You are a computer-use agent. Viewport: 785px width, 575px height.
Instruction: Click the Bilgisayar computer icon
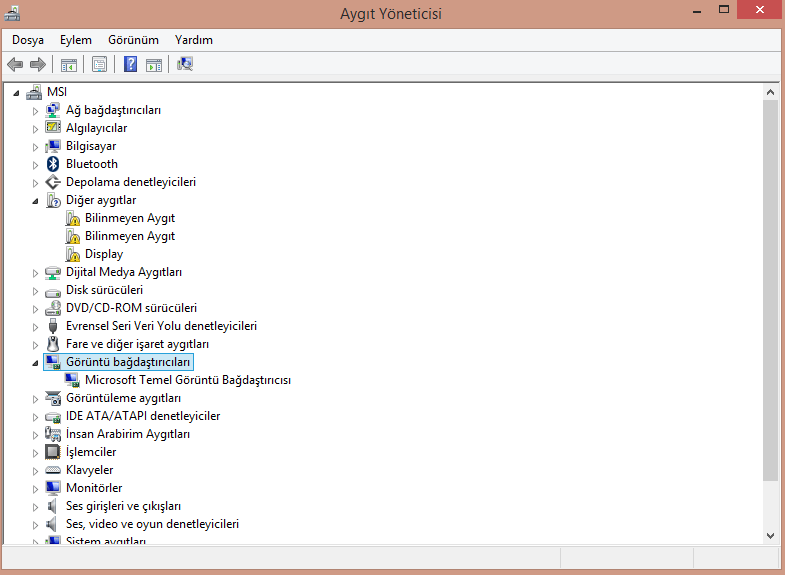(53, 146)
